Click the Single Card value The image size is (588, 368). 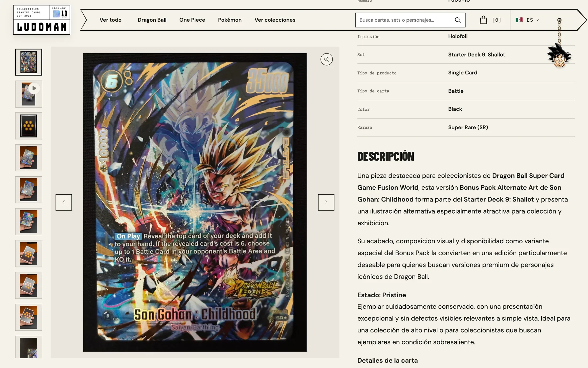click(463, 73)
